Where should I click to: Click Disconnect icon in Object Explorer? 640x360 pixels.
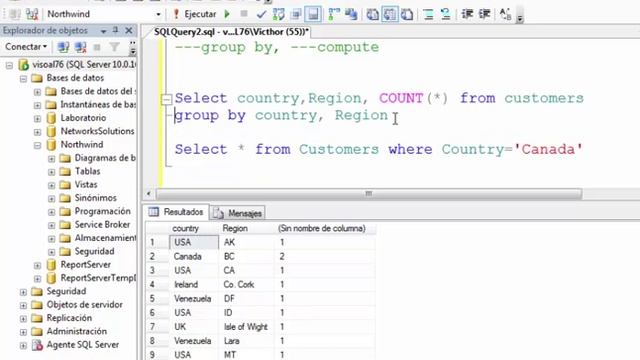(x=80, y=47)
